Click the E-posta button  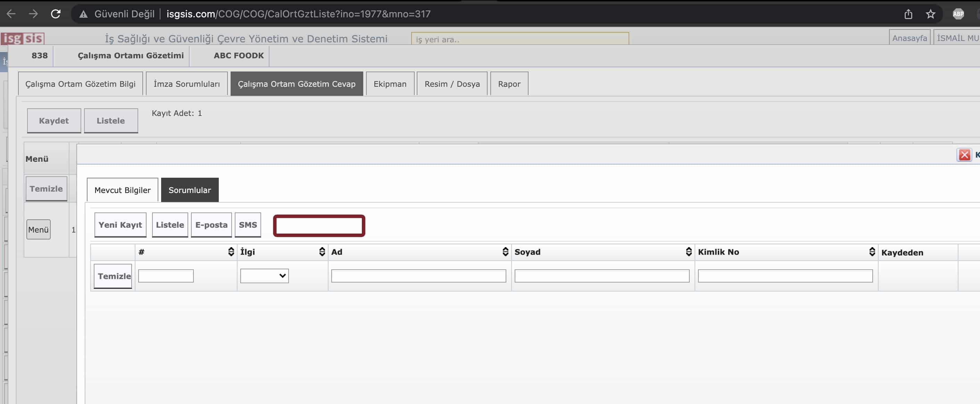211,225
